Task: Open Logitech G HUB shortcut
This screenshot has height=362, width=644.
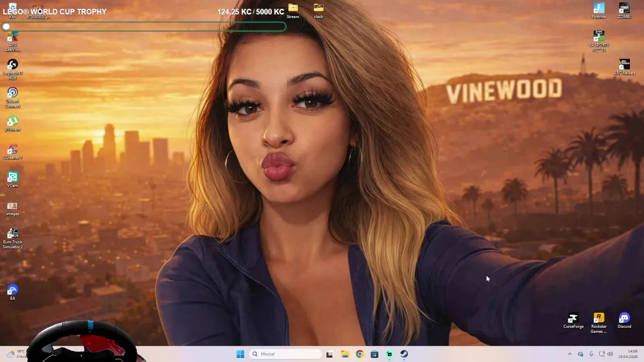Action: 13,70
